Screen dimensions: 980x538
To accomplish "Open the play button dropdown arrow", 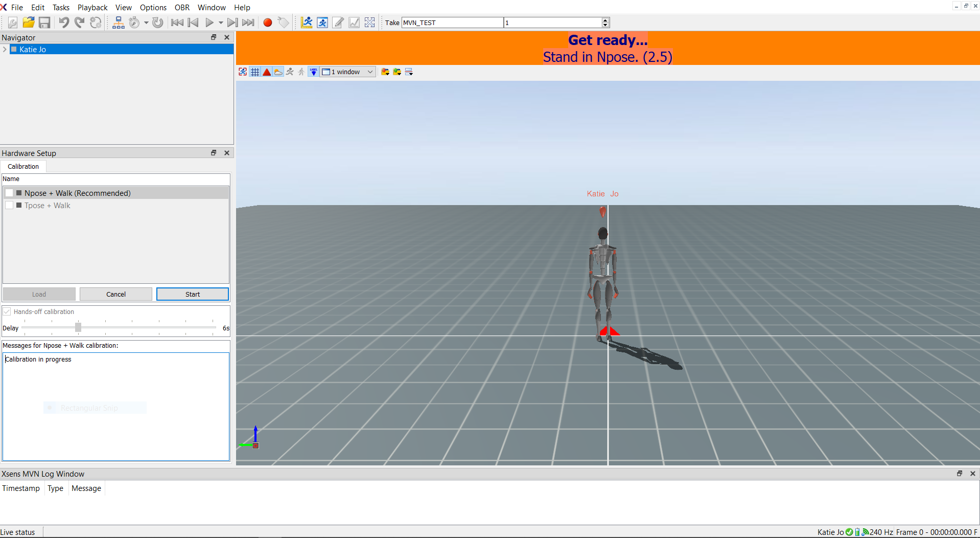I will [x=221, y=23].
